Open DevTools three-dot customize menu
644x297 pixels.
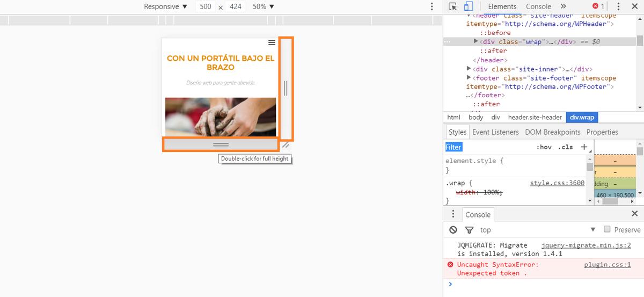618,6
